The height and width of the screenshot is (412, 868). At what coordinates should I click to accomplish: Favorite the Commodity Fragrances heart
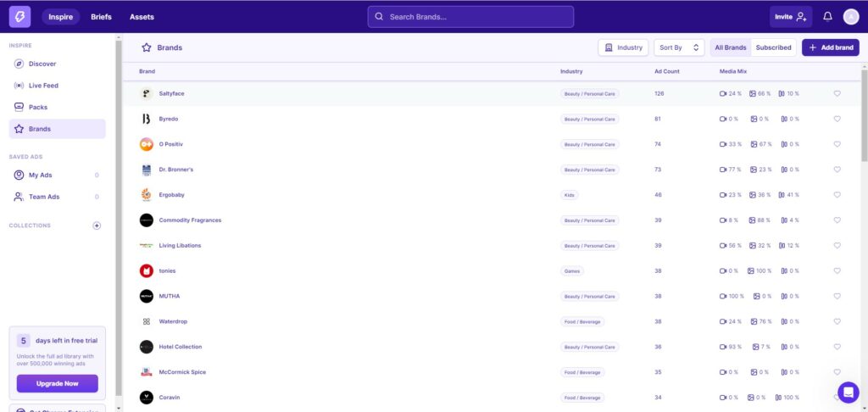[x=837, y=220]
